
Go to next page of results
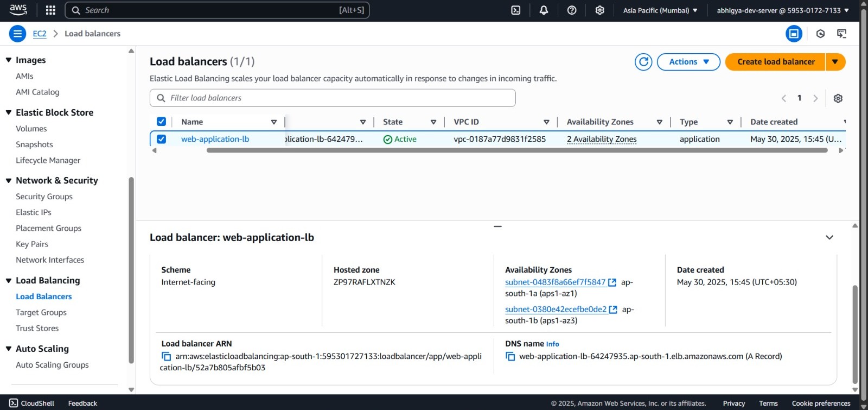(815, 98)
